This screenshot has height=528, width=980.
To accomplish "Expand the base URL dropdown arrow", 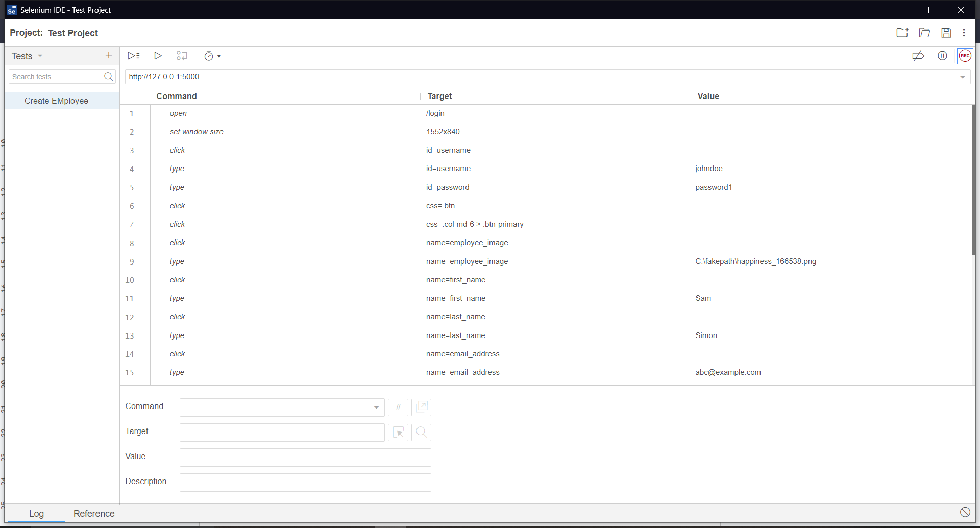I will (962, 77).
